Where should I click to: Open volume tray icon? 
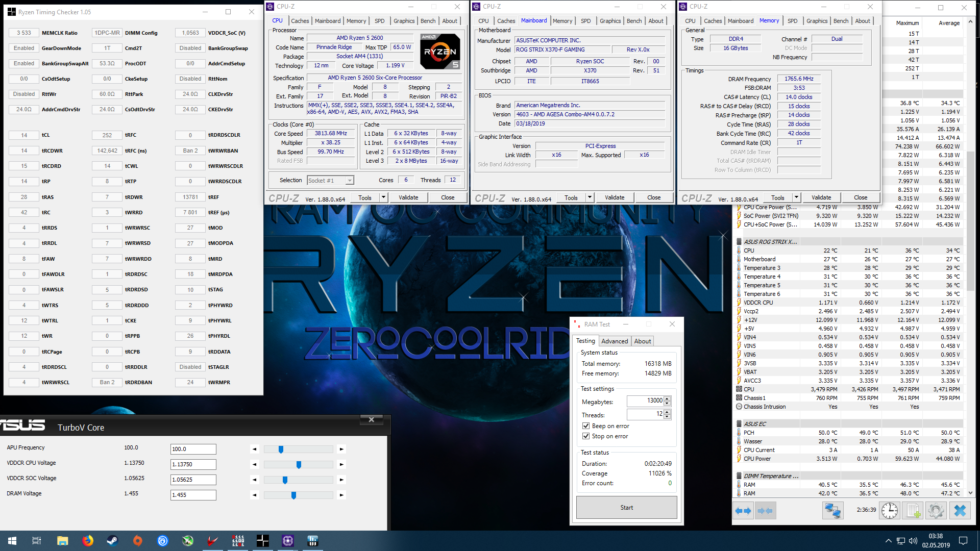pos(913,541)
